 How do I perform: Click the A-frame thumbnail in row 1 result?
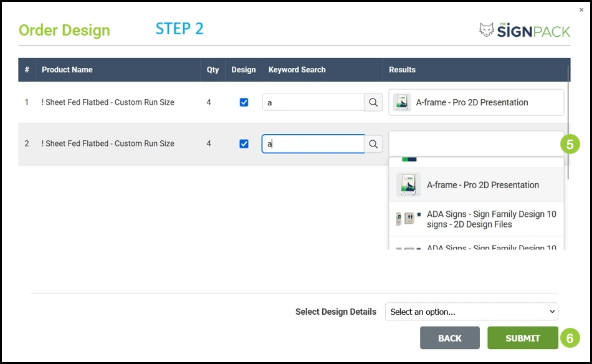pos(402,102)
